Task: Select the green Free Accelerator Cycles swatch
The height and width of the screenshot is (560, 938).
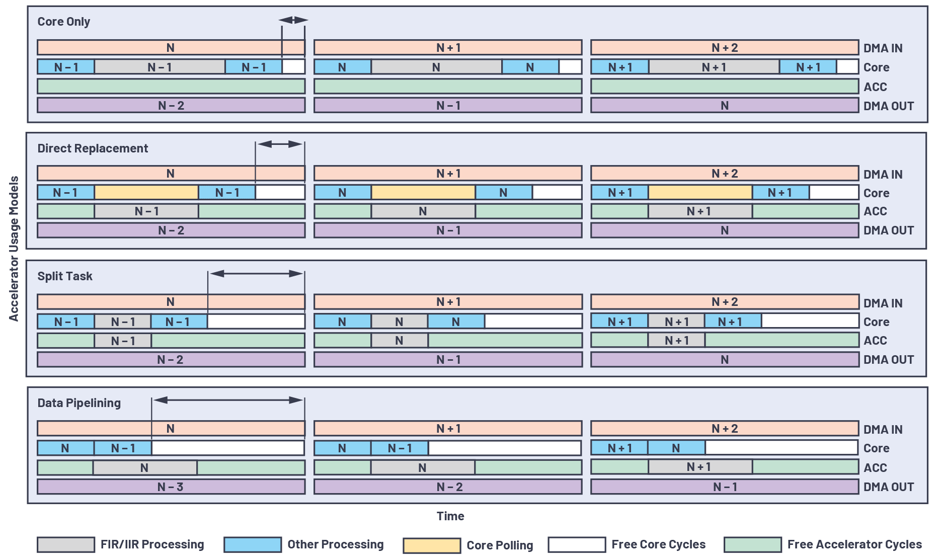Action: coord(752,544)
